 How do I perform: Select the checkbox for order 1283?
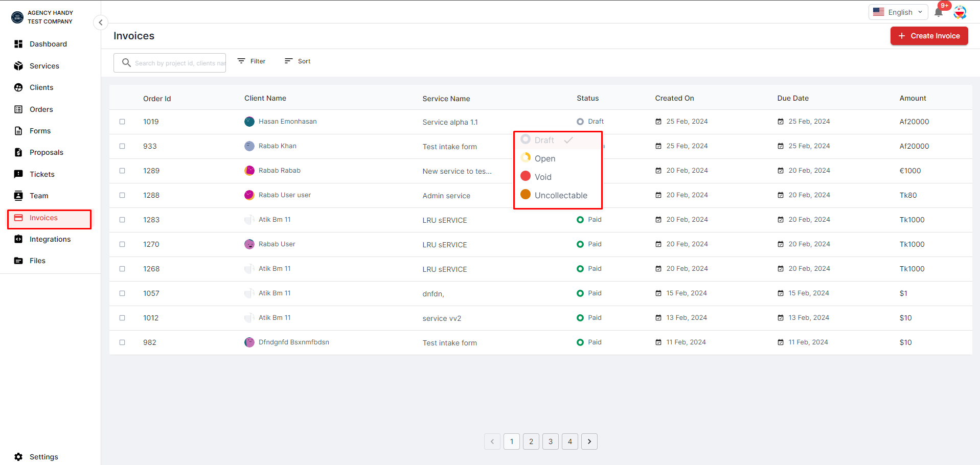click(x=122, y=220)
